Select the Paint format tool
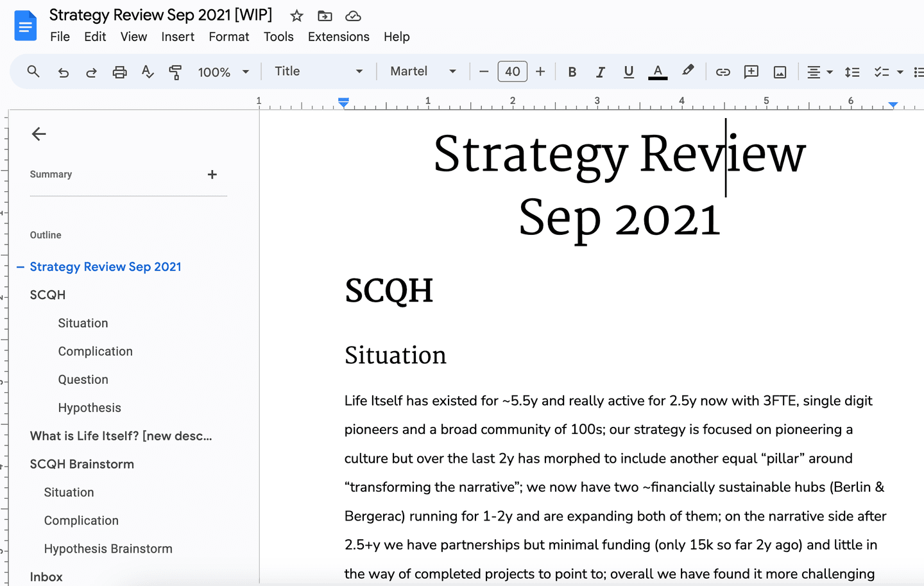The image size is (924, 586). pyautogui.click(x=175, y=72)
